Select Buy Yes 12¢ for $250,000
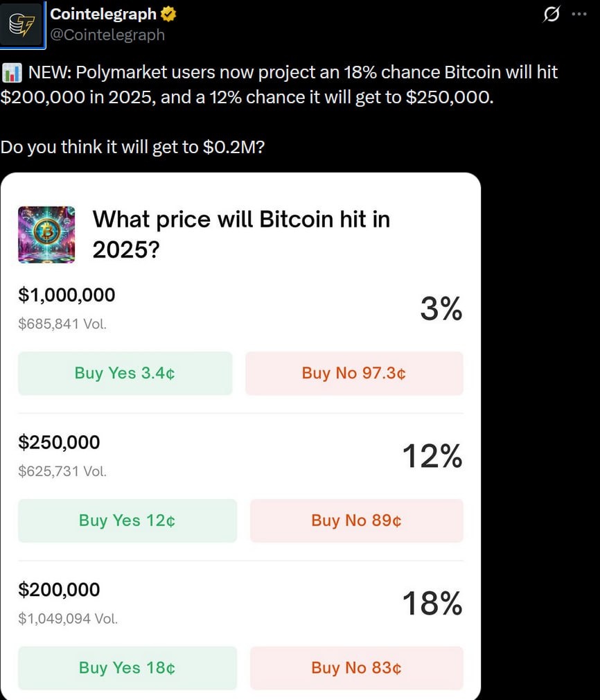 (127, 520)
